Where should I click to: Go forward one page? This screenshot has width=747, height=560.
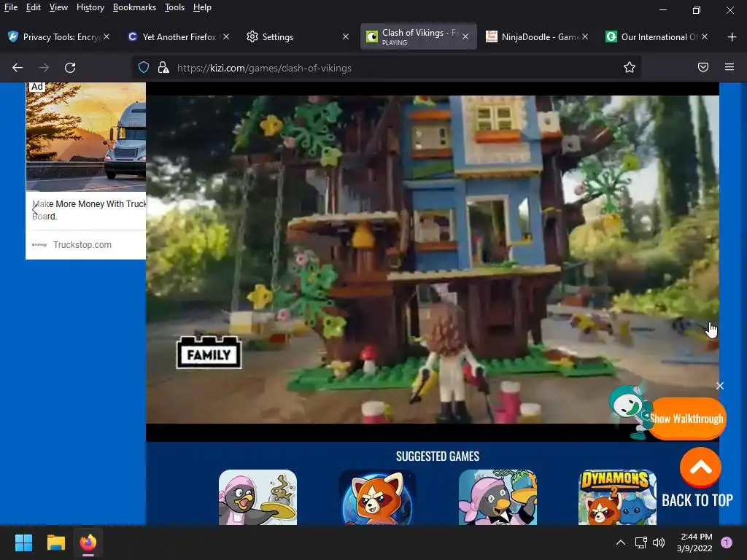[44, 68]
